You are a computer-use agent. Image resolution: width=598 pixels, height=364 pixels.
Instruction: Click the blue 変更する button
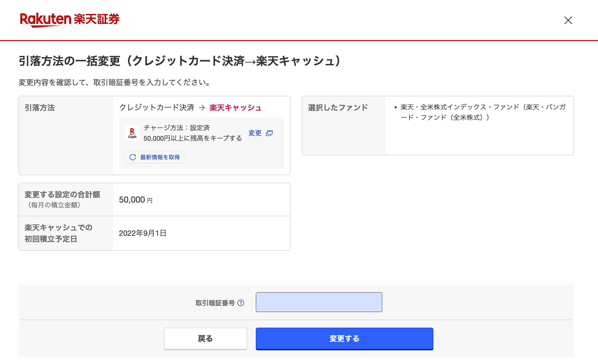click(344, 339)
